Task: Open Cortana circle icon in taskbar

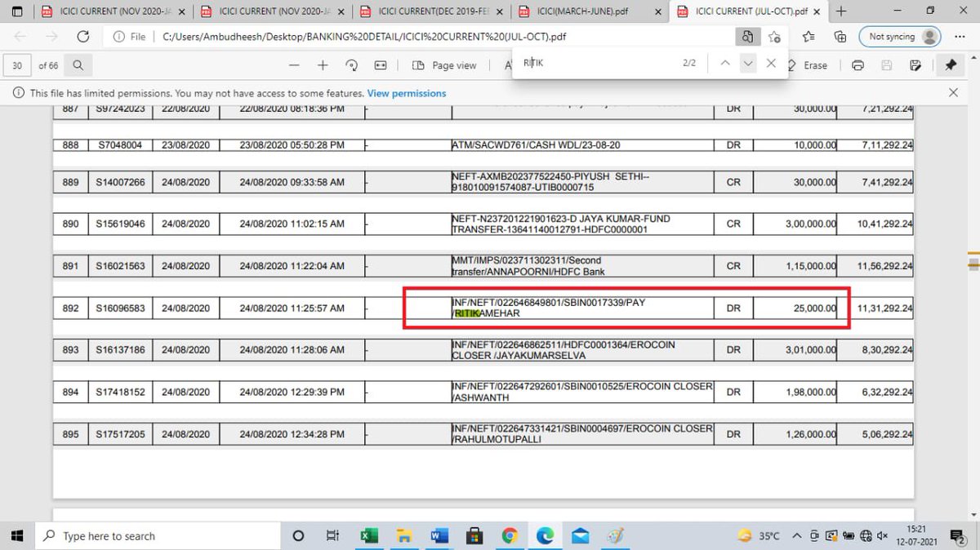Action: click(x=298, y=535)
